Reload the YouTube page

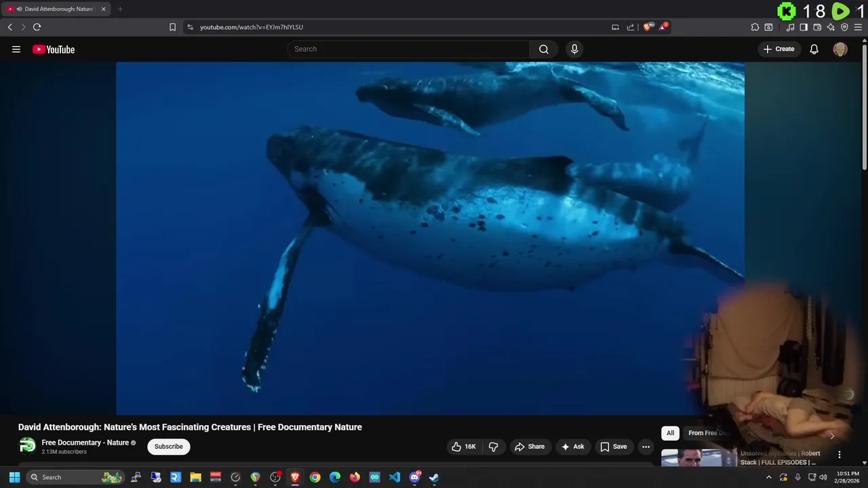37,27
